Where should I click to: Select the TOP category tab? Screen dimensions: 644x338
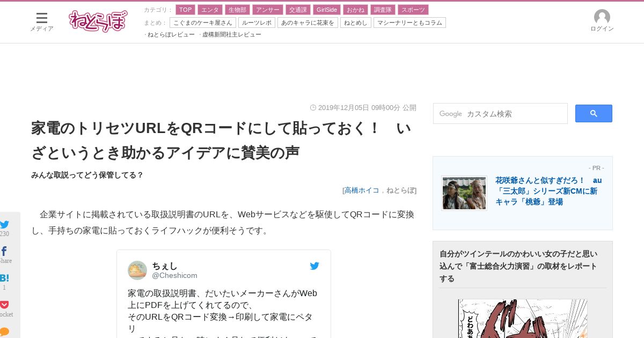click(x=186, y=10)
